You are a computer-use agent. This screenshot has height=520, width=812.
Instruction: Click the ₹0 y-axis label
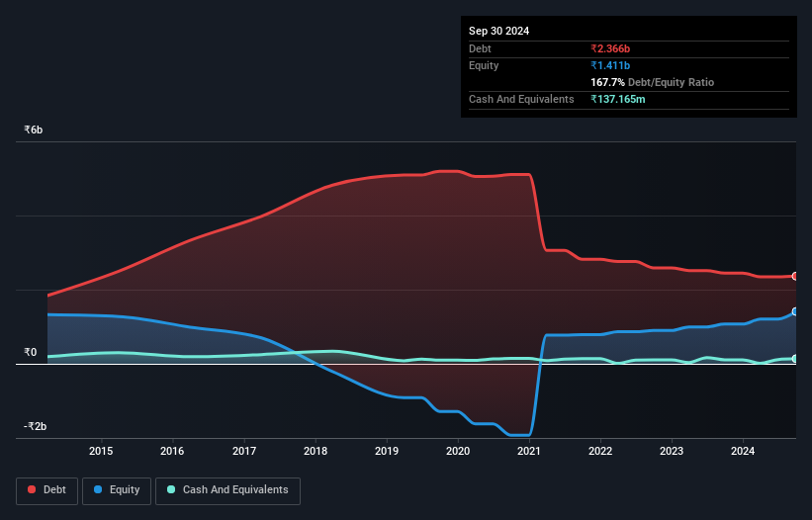[x=30, y=352]
